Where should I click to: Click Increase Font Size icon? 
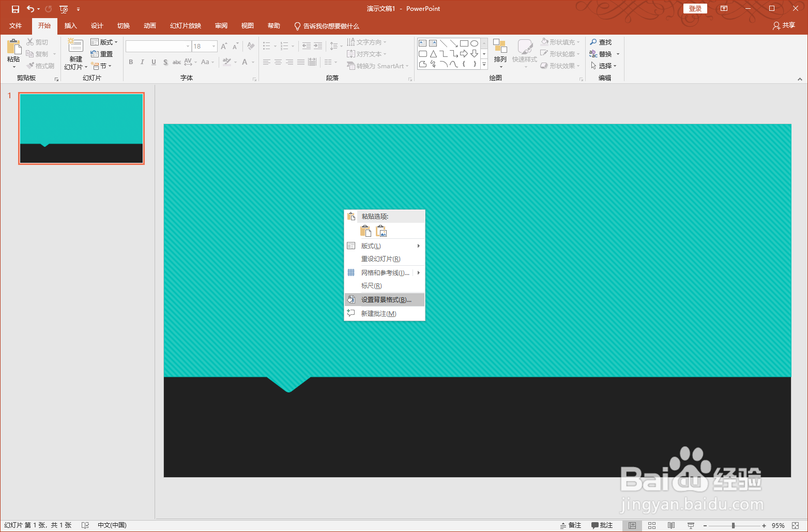pos(224,47)
